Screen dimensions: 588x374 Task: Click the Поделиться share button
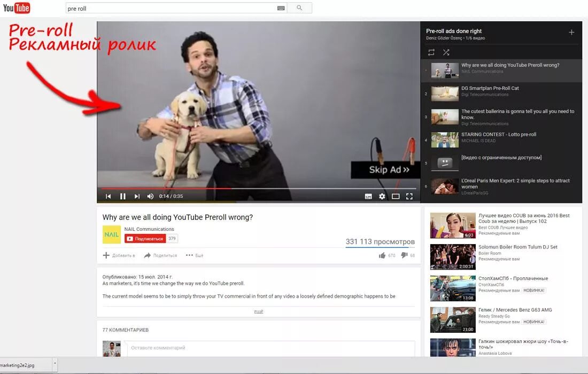(x=160, y=255)
